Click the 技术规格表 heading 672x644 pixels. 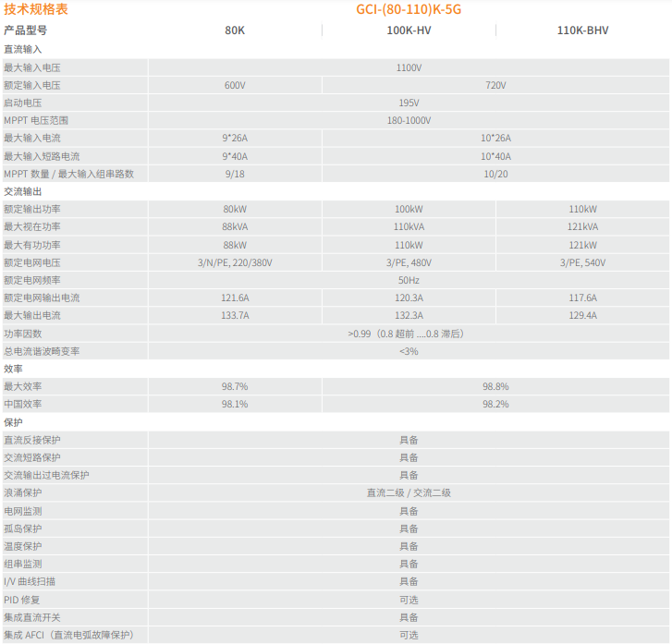coord(35,9)
